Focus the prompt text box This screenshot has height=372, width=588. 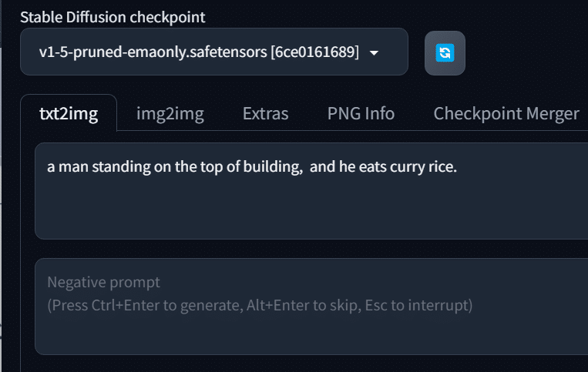tap(311, 191)
